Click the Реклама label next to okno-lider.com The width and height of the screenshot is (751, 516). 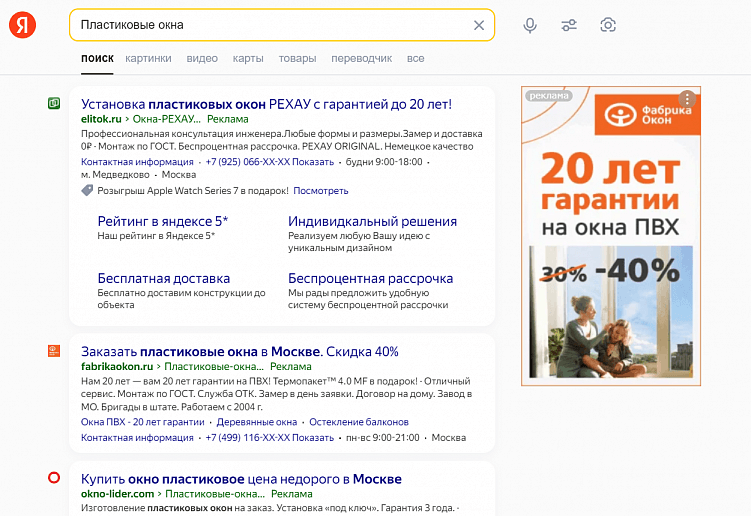click(292, 494)
